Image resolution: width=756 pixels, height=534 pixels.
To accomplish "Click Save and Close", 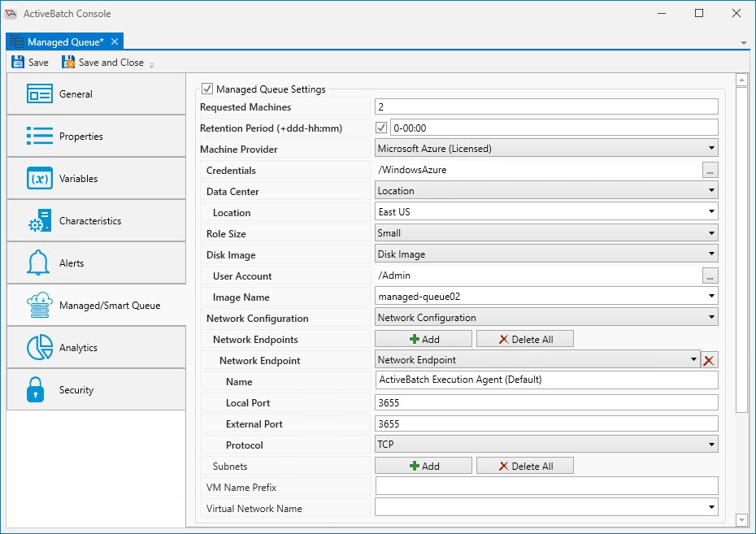I will pyautogui.click(x=102, y=62).
